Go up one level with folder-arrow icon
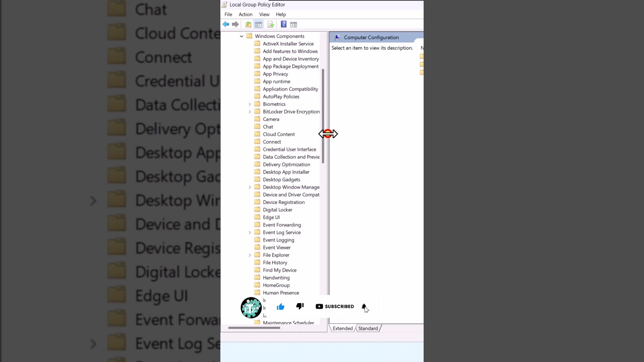Screen dimensions: 644x362 (x=248, y=24)
